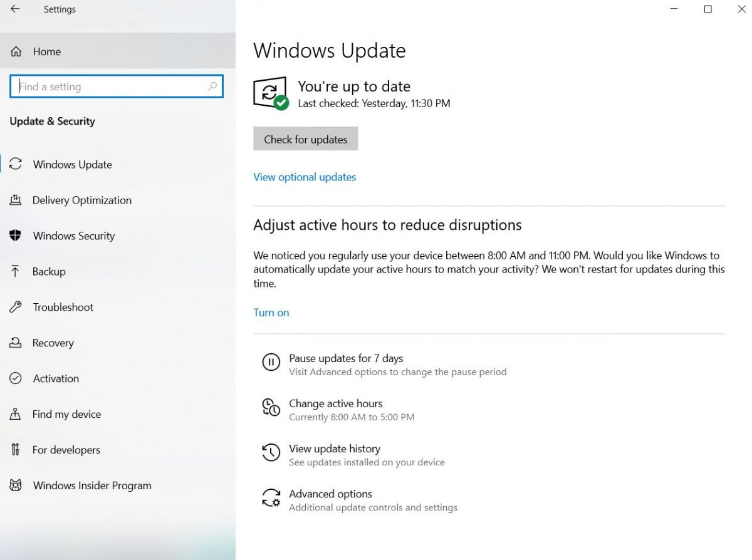This screenshot has height=560, width=752.
Task: Click "Currently 8:00 AM to 5:00 PM" text
Action: click(x=352, y=417)
